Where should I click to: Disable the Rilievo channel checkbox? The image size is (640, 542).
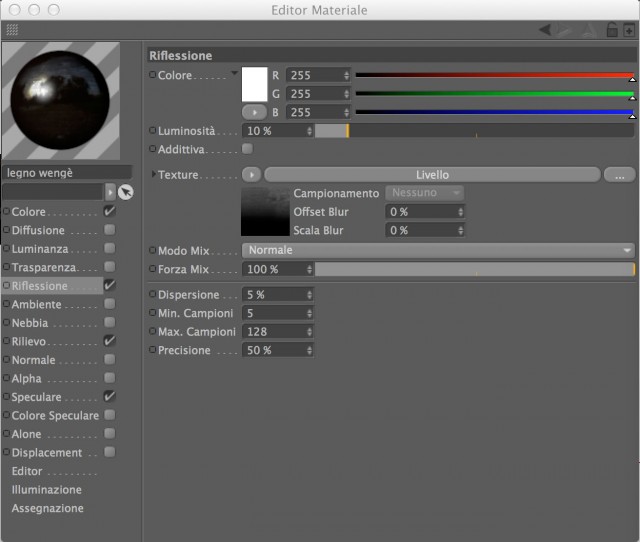[109, 341]
